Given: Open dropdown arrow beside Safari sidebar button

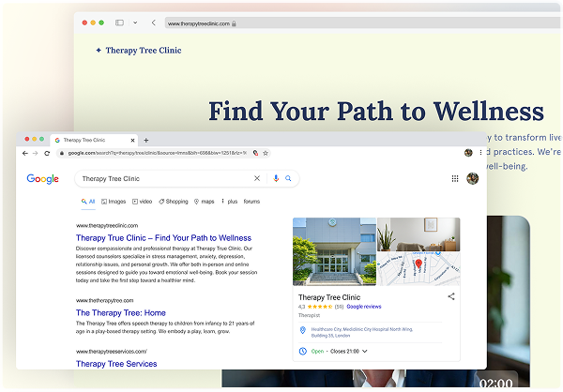Looking at the screenshot, I should click(135, 23).
